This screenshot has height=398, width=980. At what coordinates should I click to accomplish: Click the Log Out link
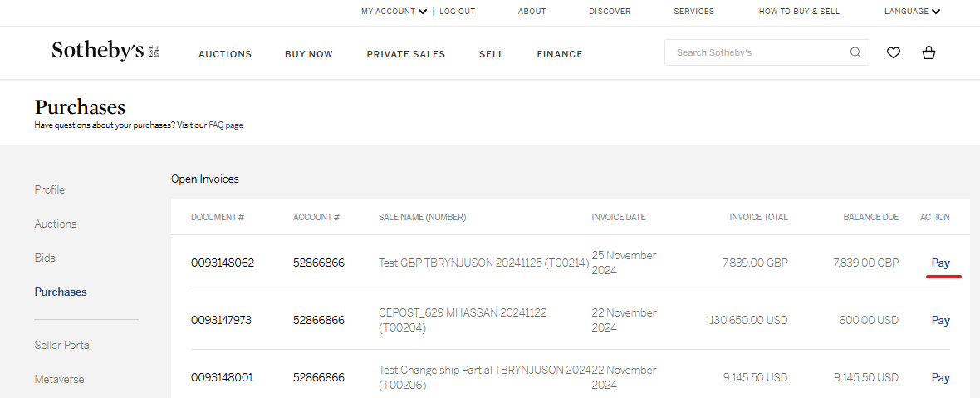[x=457, y=12]
